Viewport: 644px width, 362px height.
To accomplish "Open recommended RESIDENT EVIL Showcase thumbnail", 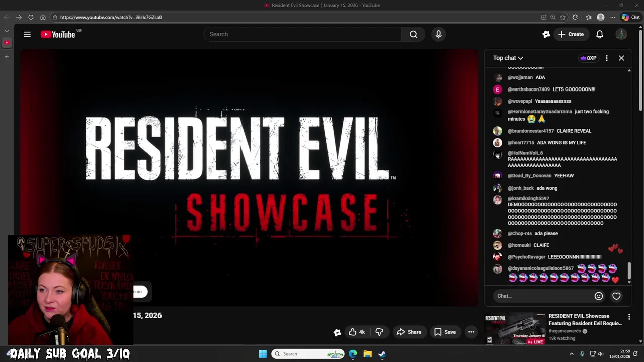I will point(514,329).
